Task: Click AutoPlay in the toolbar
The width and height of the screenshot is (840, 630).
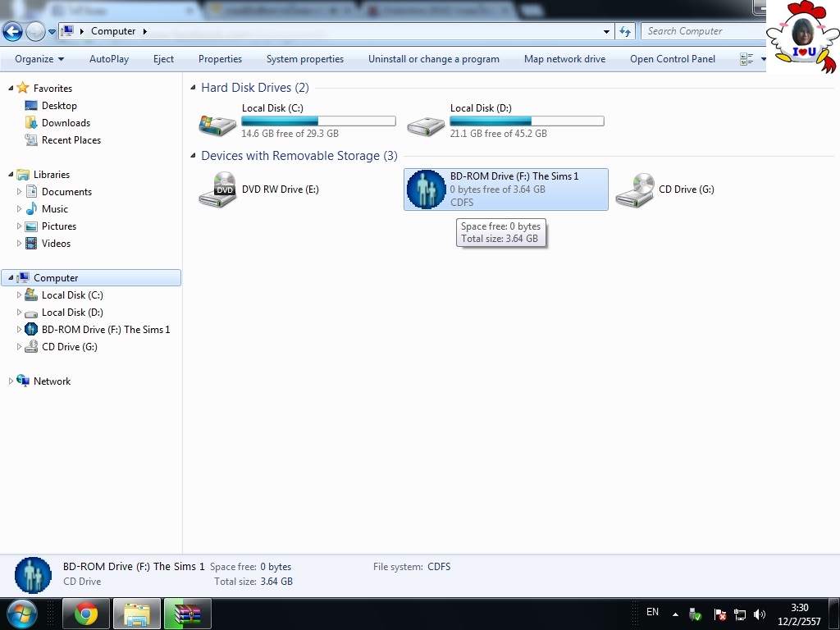Action: coord(109,59)
